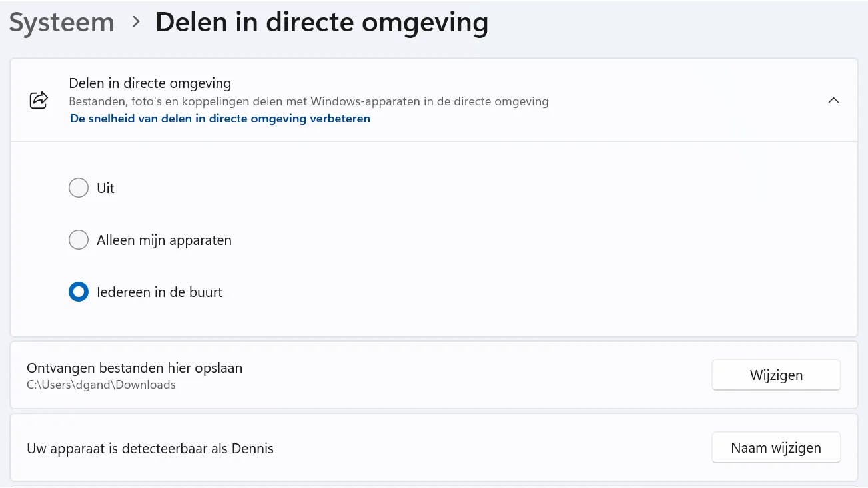Open the link about improving sharing speed
The width and height of the screenshot is (868, 488).
tap(220, 119)
